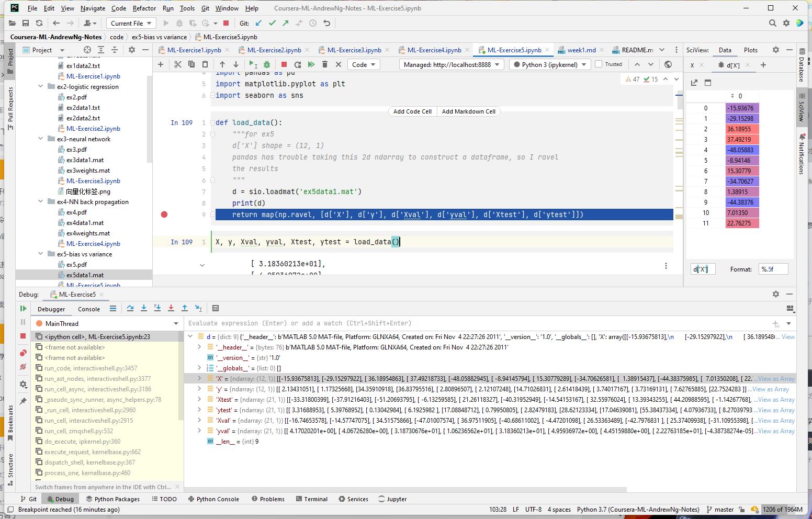812x519 pixels.
Task: Select run_cell_async frame in call stack
Action: coord(98,389)
